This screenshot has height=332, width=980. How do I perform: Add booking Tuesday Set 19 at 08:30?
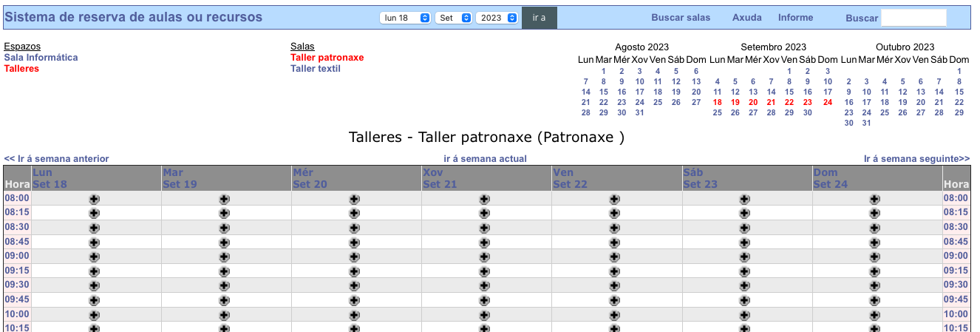(225, 228)
